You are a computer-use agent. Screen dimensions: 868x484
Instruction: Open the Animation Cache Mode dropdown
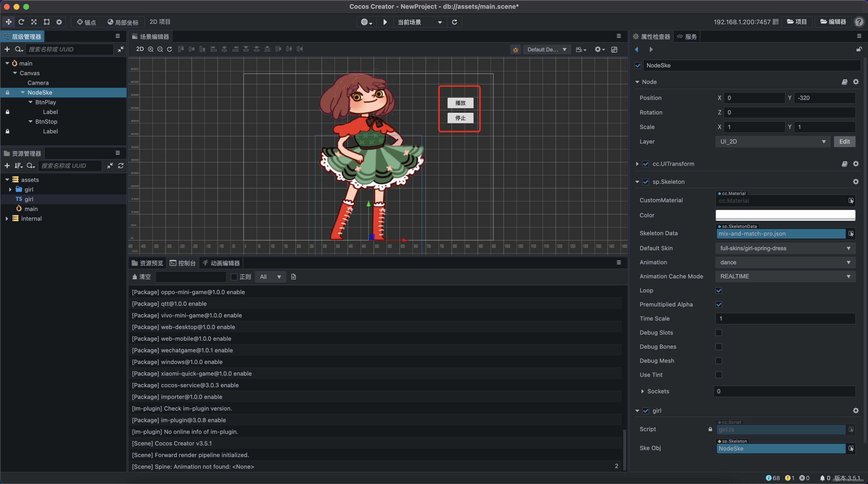pos(784,276)
